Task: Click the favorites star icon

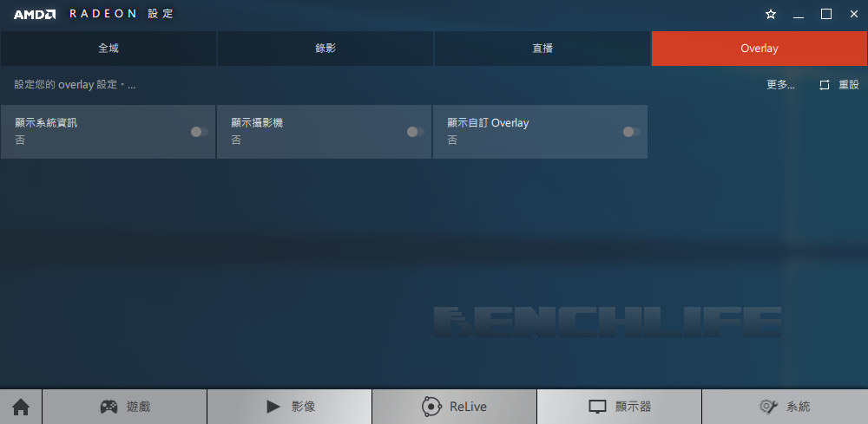Action: (771, 15)
